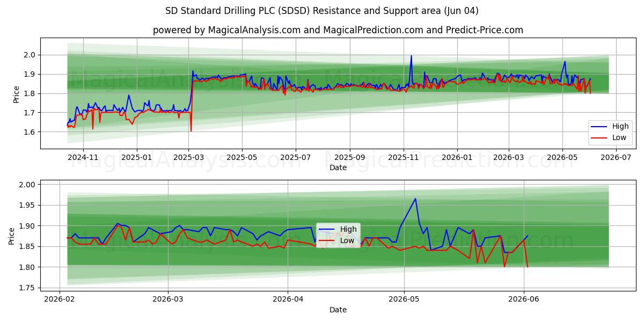Viewport: 644px width, 322px height.
Task: Click the 2.0 price tick on top chart
Action: tap(30, 55)
